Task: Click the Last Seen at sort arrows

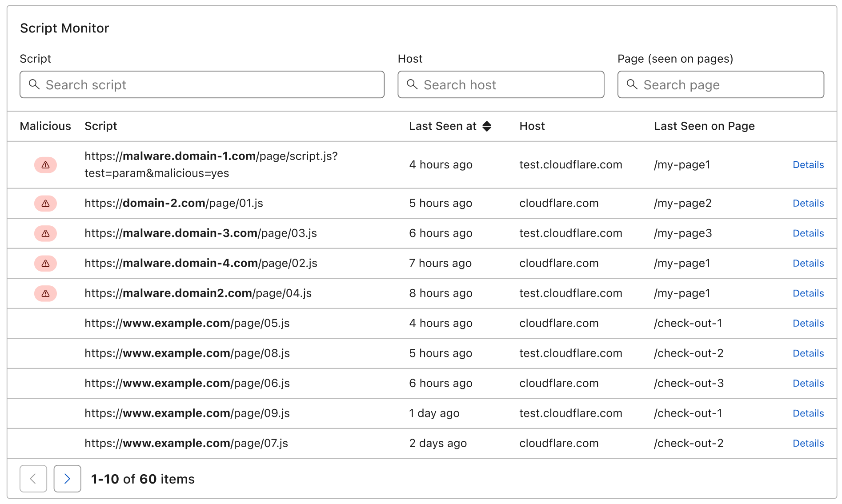Action: [x=487, y=126]
